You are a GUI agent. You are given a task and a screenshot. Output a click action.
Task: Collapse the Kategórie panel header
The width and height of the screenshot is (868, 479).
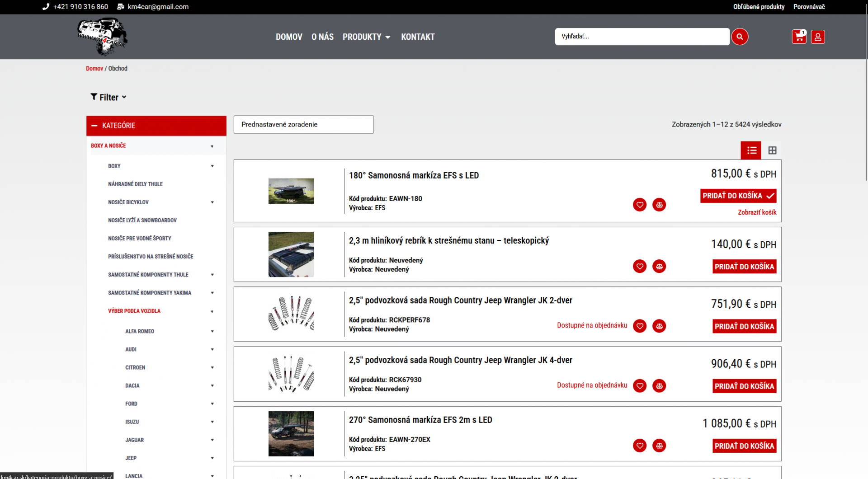point(156,126)
